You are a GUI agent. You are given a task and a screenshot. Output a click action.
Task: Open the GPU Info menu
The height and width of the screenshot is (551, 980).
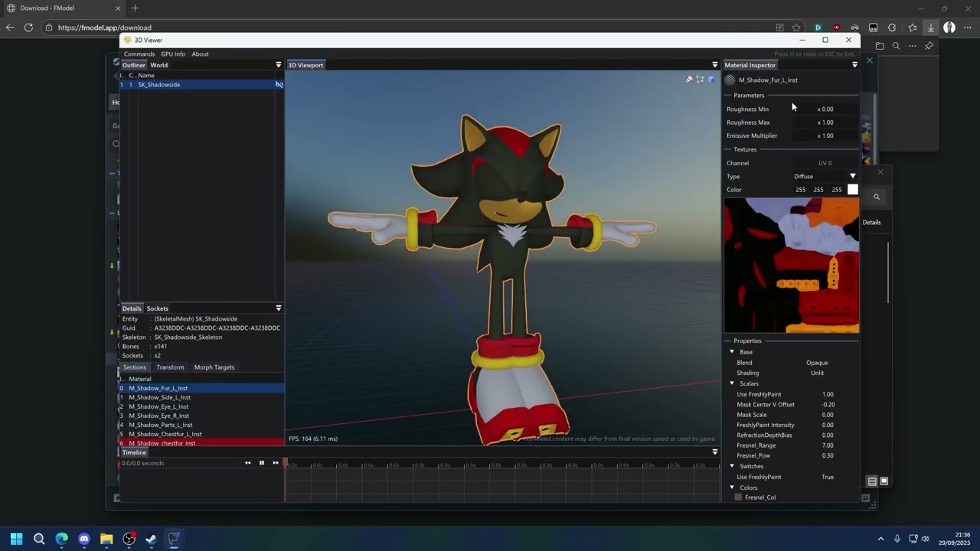tap(173, 54)
